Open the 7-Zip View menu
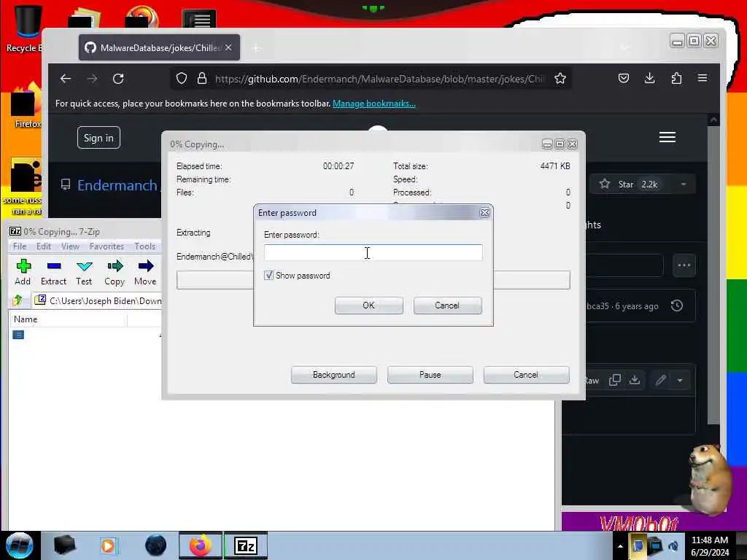The height and width of the screenshot is (560, 747). (x=70, y=246)
